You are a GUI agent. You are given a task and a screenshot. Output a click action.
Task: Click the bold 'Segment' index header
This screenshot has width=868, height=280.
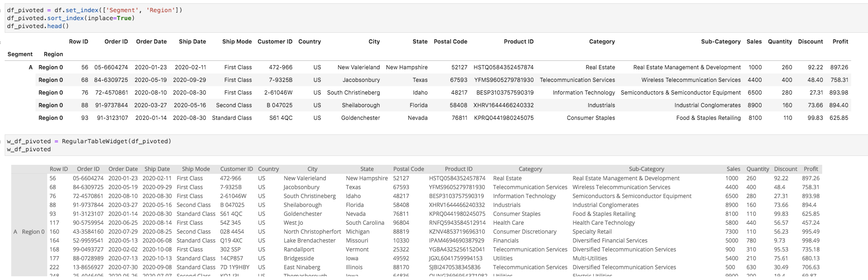point(20,54)
